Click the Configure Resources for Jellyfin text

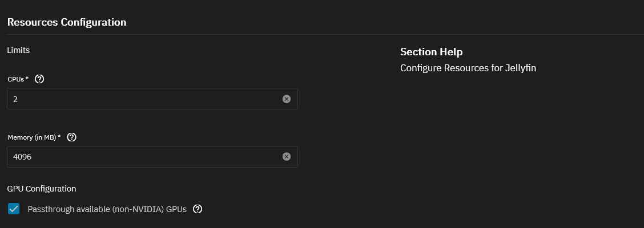click(x=468, y=68)
